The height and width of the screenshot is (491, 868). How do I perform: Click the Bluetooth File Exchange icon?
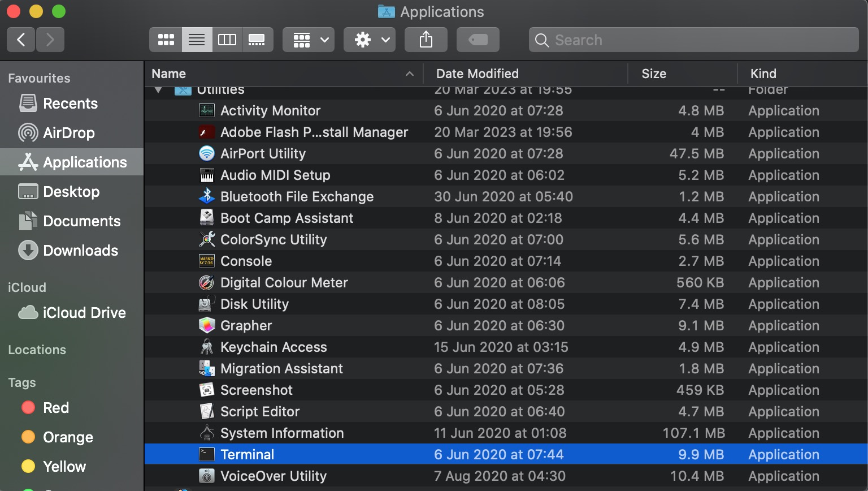207,196
